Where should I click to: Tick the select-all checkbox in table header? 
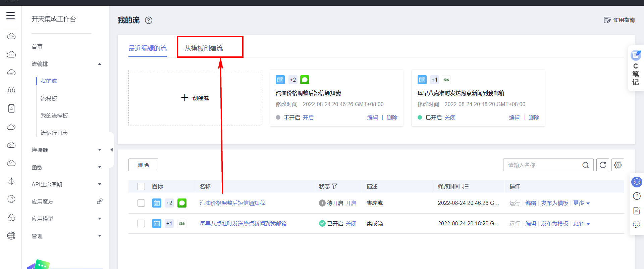coord(141,186)
